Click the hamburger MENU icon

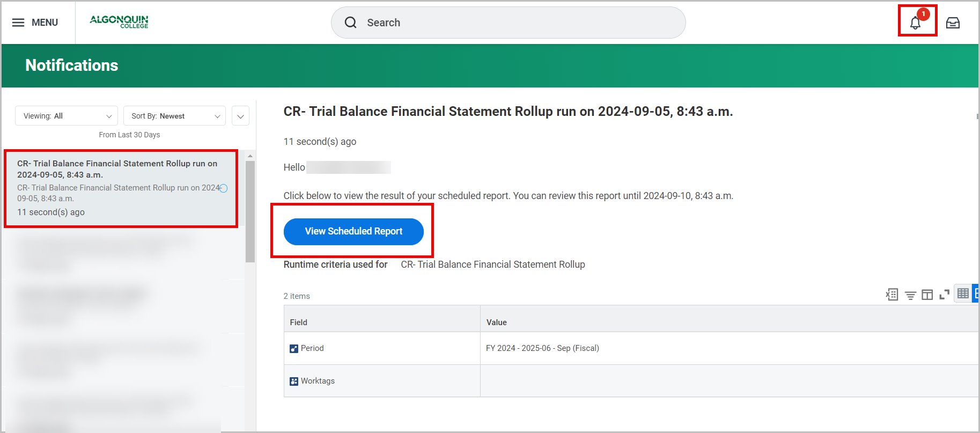(18, 23)
